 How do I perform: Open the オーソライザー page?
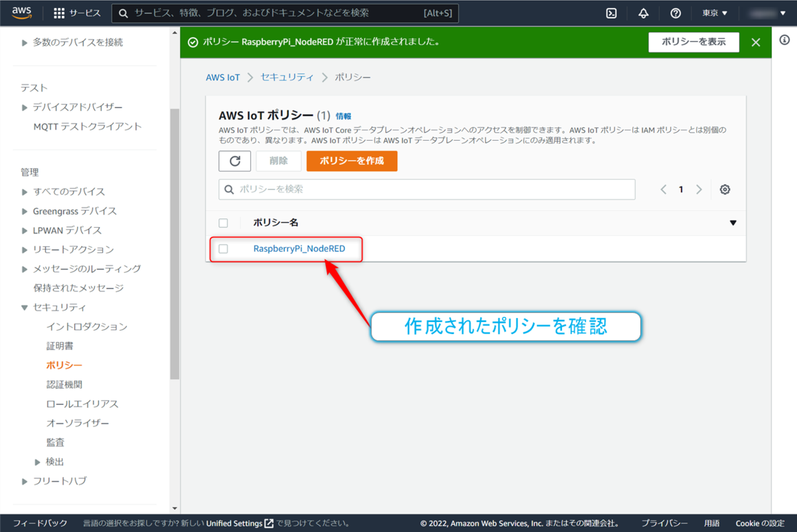[78, 422]
